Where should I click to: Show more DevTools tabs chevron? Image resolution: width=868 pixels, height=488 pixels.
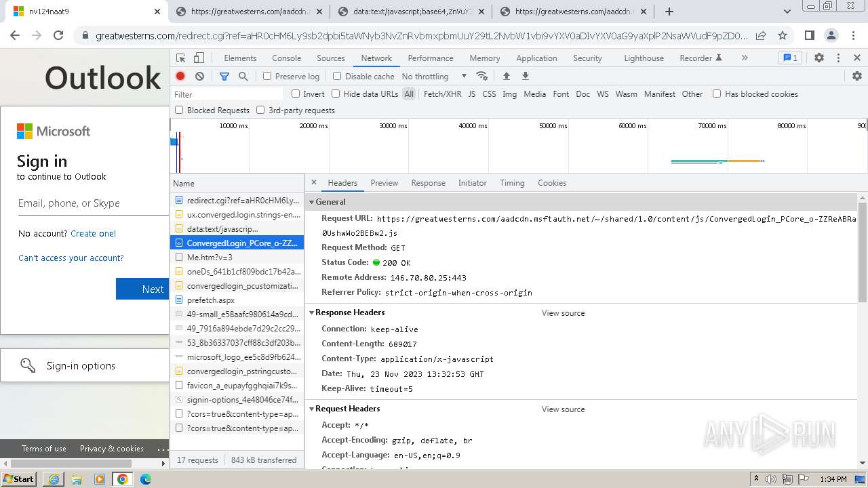click(745, 58)
